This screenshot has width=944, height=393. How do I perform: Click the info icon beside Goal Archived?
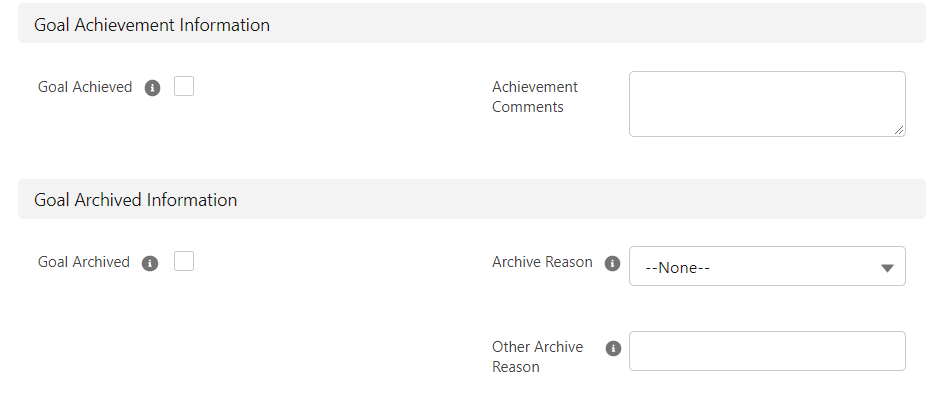click(150, 264)
